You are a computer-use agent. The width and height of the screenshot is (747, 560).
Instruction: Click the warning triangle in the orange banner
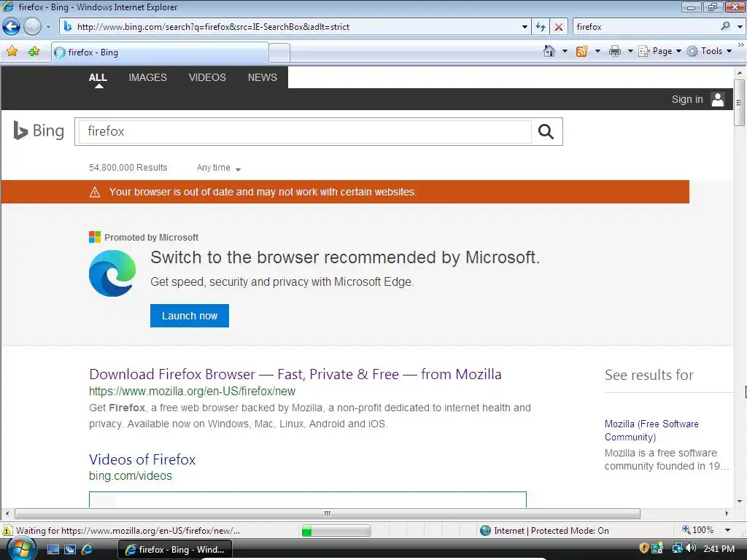pyautogui.click(x=95, y=192)
